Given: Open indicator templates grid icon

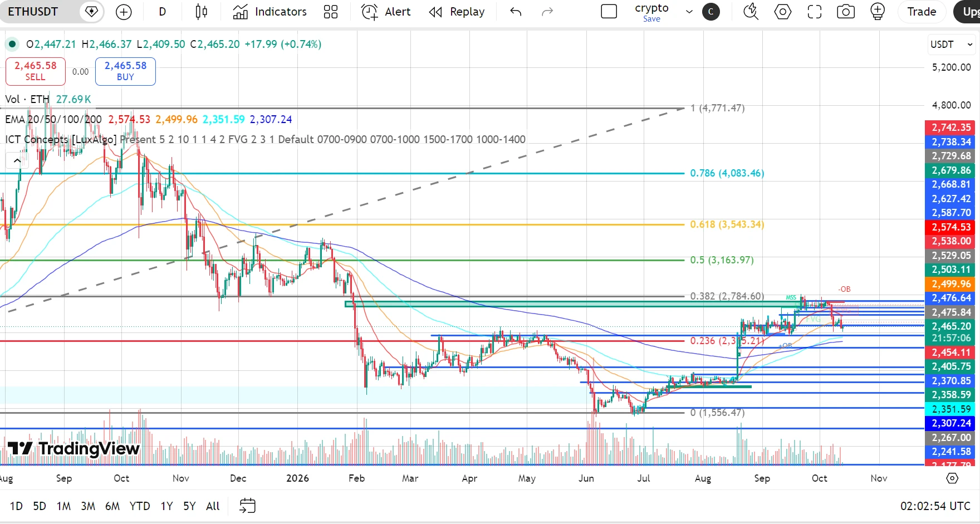Looking at the screenshot, I should (331, 12).
